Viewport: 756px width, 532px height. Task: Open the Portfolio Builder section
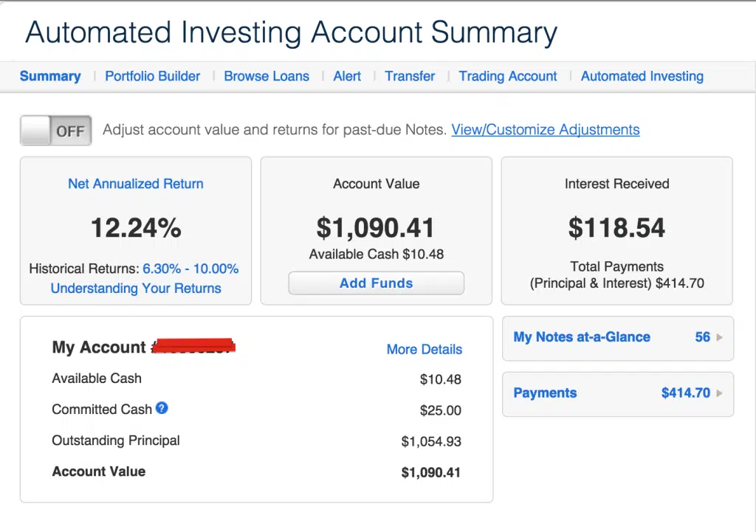click(x=152, y=76)
